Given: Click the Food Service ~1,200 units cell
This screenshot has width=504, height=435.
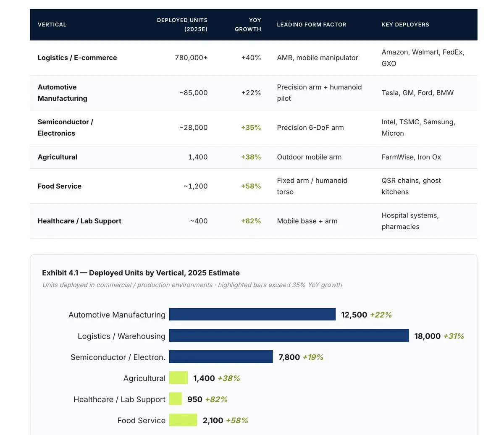Looking at the screenshot, I should 196,186.
